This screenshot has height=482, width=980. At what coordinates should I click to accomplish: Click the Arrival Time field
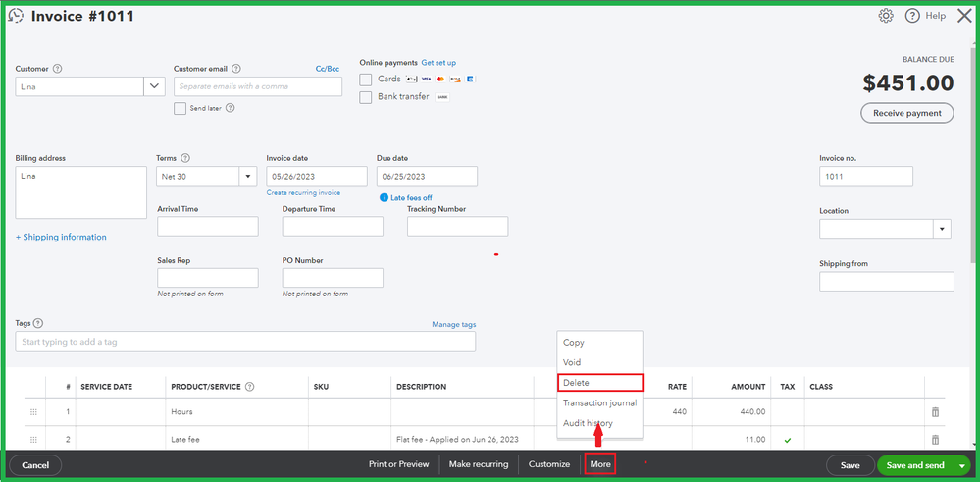pos(208,227)
